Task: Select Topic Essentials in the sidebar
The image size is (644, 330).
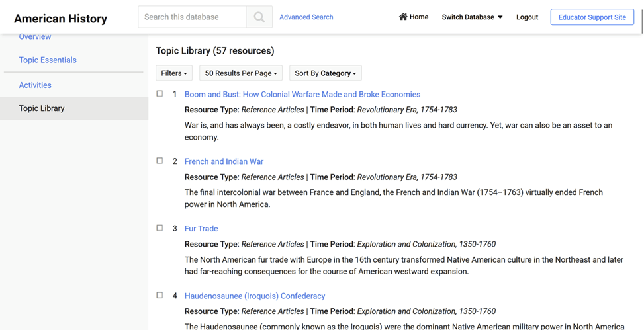Action: [x=48, y=60]
